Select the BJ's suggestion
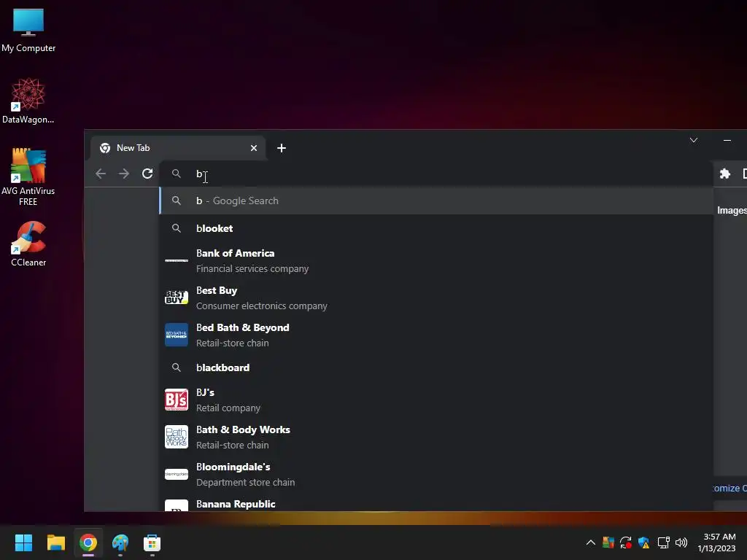The image size is (747, 560). (436, 400)
